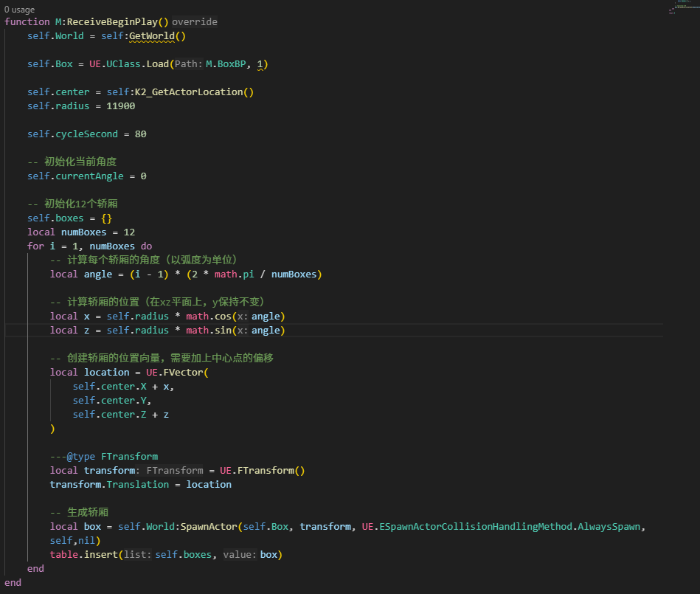The height and width of the screenshot is (594, 700).
Task: Select the ReceiveBeginPlay method name
Action: (112, 22)
